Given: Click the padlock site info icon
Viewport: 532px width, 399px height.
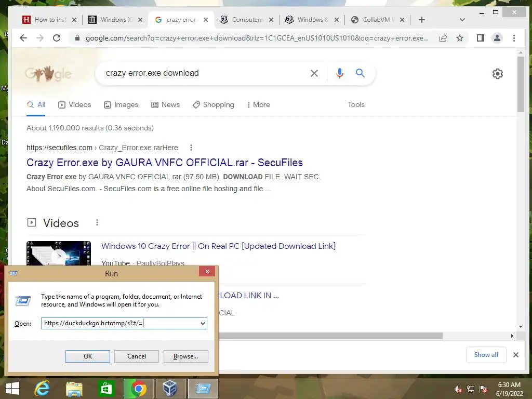Looking at the screenshot, I should (77, 38).
